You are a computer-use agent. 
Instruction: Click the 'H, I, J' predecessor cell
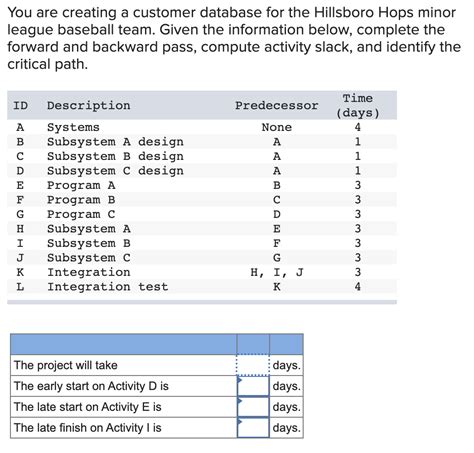pos(277,272)
